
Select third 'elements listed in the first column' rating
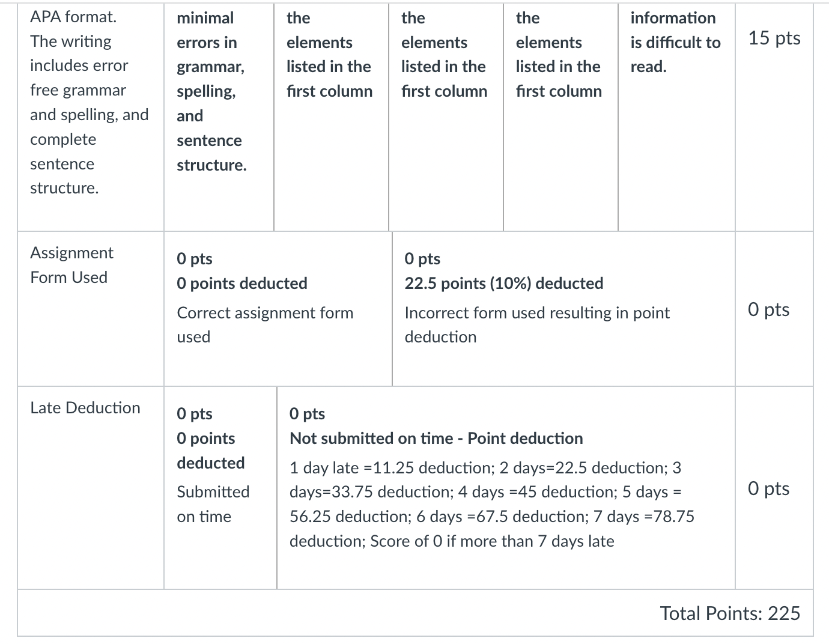pos(446,117)
